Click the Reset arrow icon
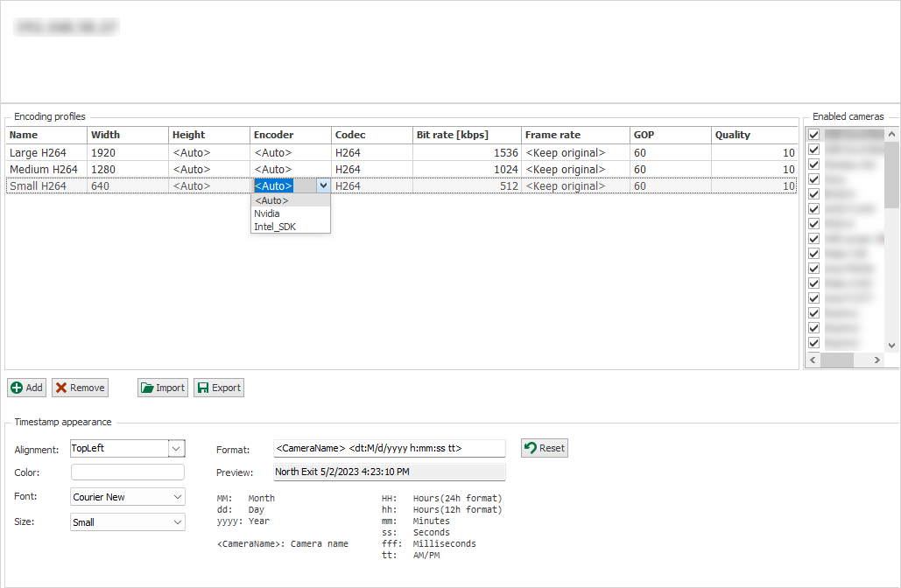The image size is (901, 588). point(530,448)
